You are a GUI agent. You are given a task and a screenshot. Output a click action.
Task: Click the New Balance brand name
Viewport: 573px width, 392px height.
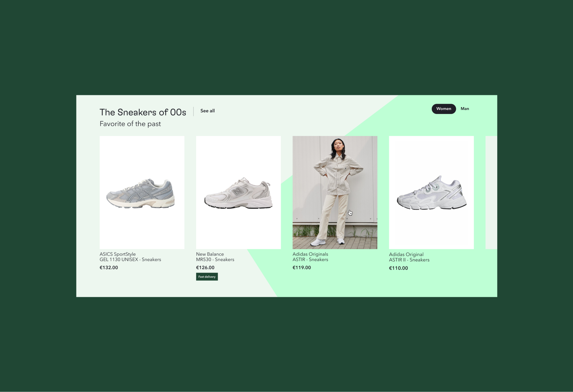pyautogui.click(x=210, y=254)
